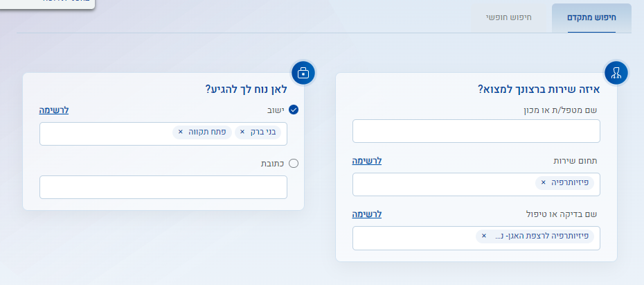The height and width of the screenshot is (285, 644).
Task: Select the כתובת radio button
Action: pos(294,163)
